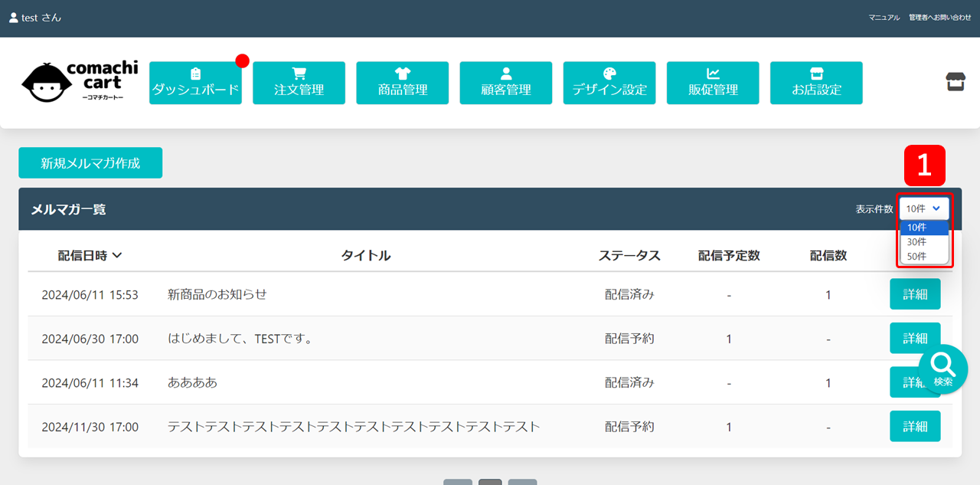Image resolution: width=980 pixels, height=485 pixels.
Task: Select 30件 option in dropdown
Action: pos(924,242)
